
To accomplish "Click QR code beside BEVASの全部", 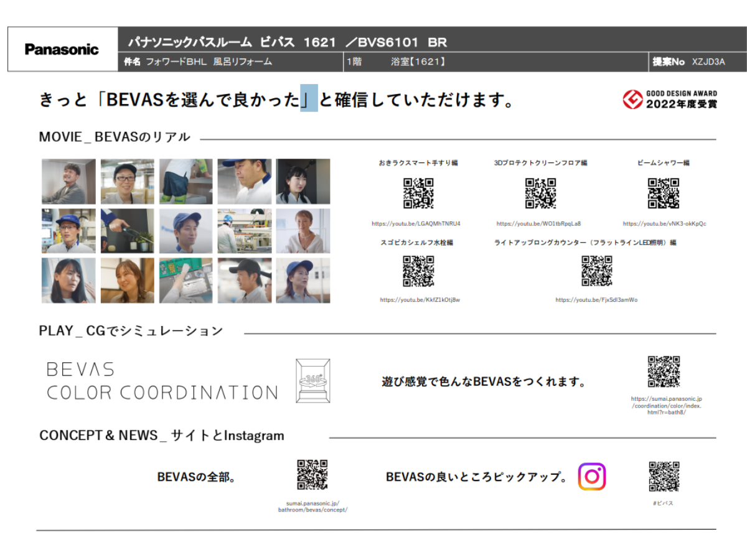I will coord(312,475).
